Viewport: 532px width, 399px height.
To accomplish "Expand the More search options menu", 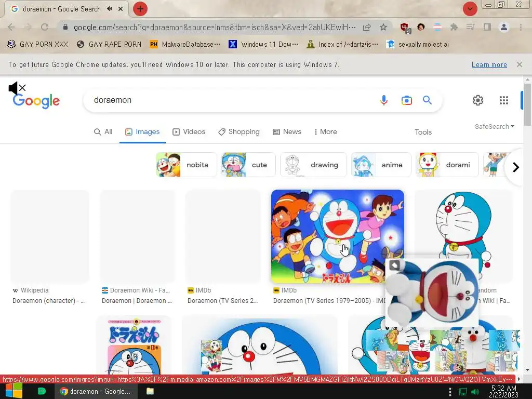I will (x=326, y=131).
